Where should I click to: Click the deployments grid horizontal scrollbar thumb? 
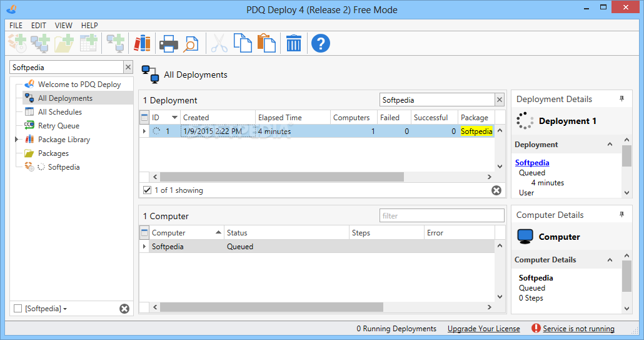pyautogui.click(x=282, y=177)
